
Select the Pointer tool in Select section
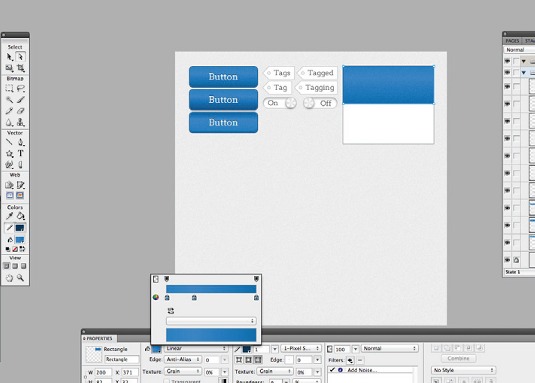coord(9,57)
